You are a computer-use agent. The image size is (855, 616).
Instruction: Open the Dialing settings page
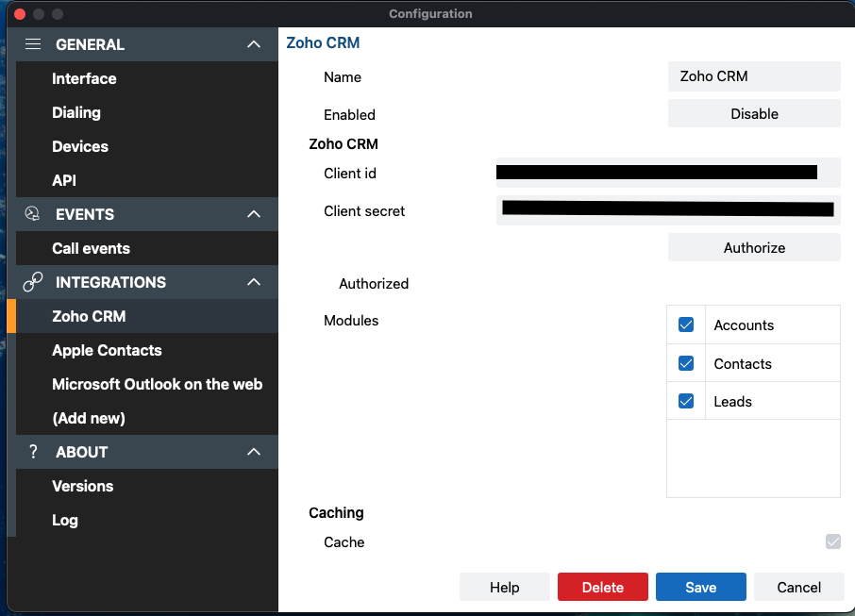point(147,112)
